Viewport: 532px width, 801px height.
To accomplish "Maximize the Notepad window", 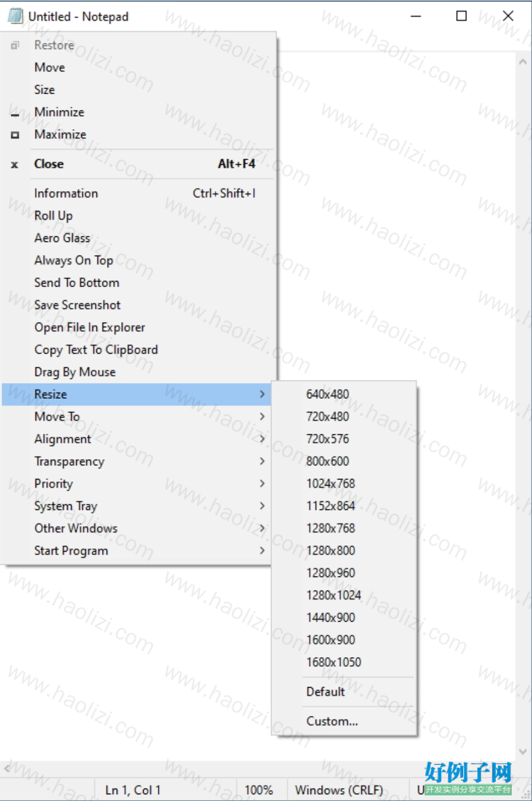I will coord(462,16).
